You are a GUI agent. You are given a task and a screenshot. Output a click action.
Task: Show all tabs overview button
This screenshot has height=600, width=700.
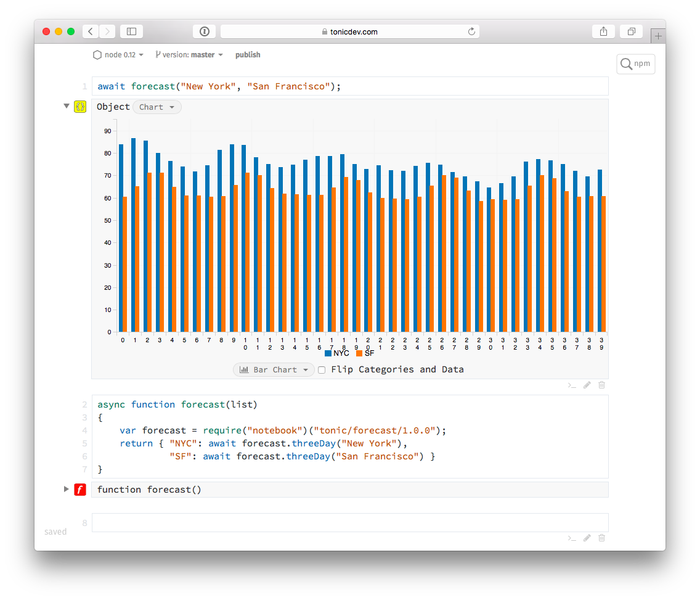[631, 31]
